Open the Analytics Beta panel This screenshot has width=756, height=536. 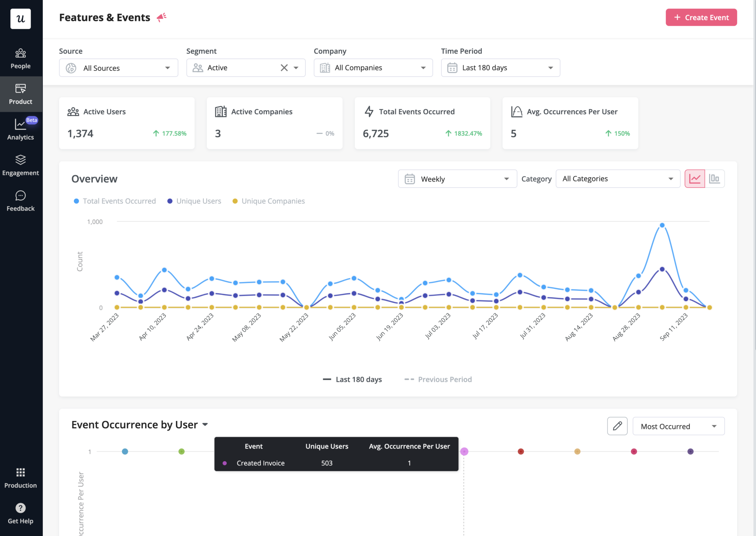point(20,129)
